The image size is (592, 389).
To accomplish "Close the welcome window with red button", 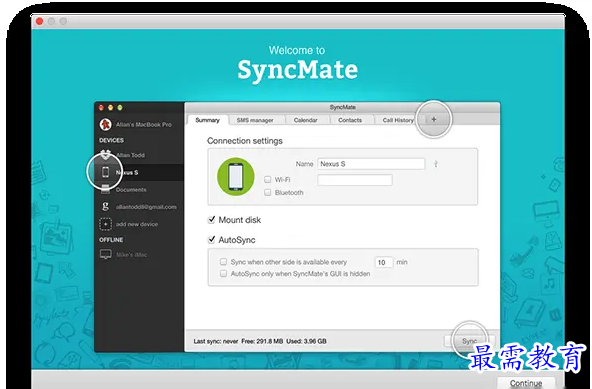I will pos(39,21).
